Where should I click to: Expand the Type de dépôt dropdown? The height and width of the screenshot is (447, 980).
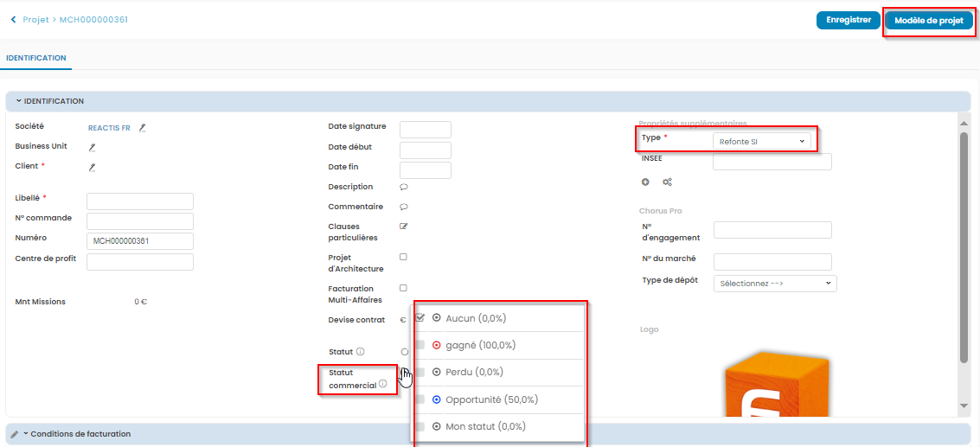[x=775, y=283]
